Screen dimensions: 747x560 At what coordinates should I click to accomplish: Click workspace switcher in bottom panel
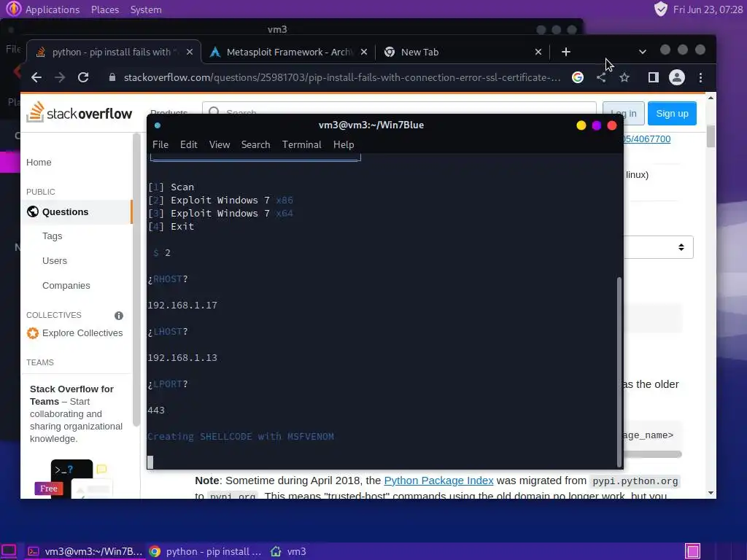(693, 551)
